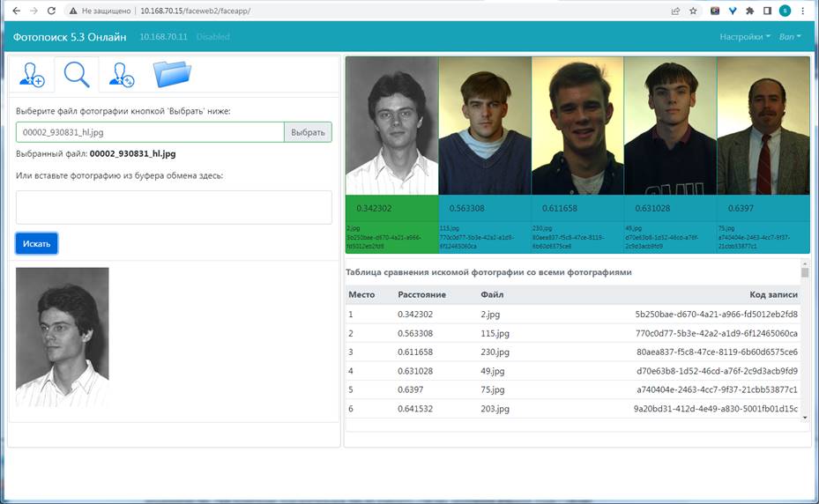Click the clipboard photo paste field
819x504 pixels.
coord(174,207)
